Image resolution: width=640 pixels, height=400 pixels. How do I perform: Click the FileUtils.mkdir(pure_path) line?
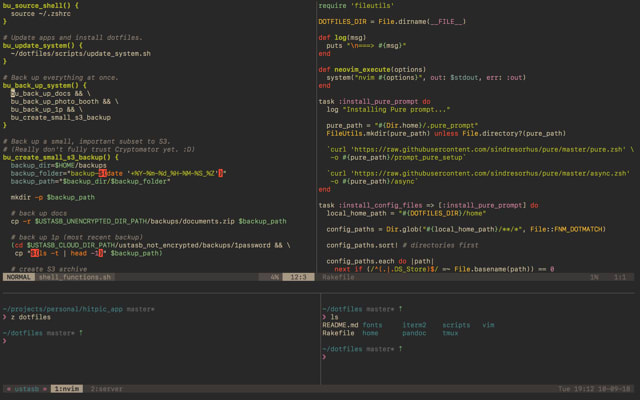(446, 133)
